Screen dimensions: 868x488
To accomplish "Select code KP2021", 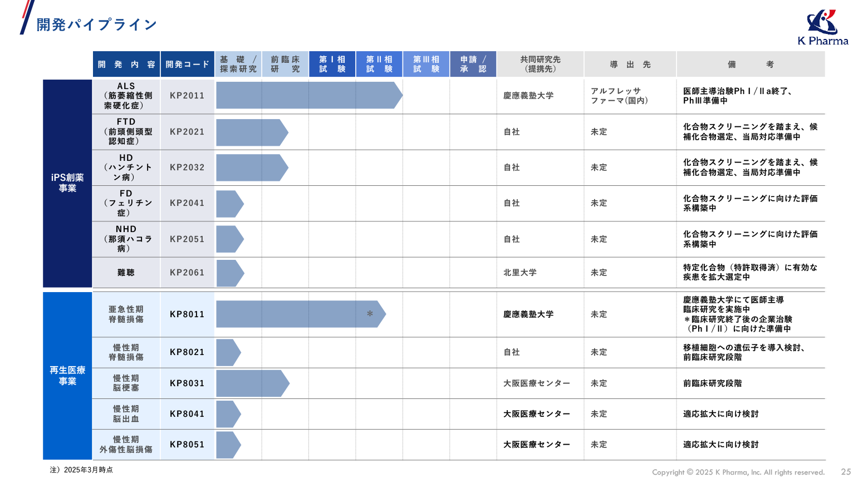I will coord(187,132).
